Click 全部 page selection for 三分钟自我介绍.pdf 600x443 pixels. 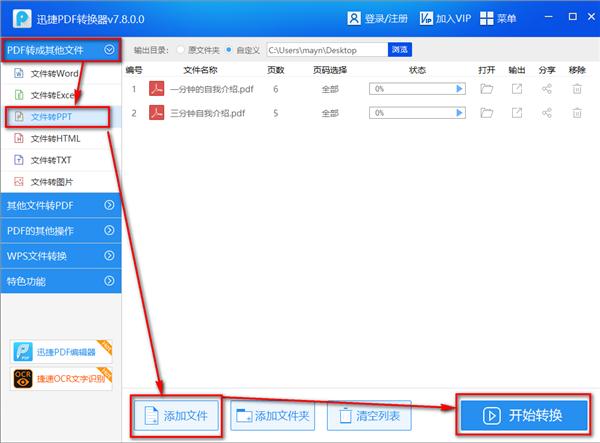[330, 113]
